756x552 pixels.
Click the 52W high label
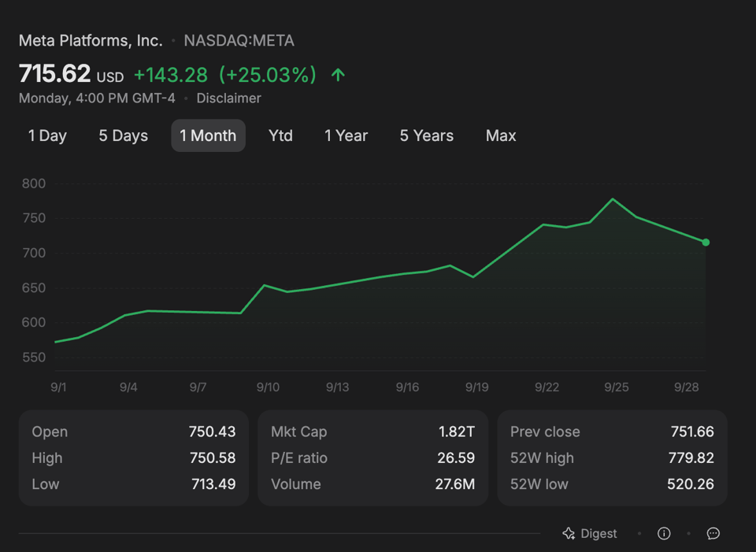tap(542, 458)
